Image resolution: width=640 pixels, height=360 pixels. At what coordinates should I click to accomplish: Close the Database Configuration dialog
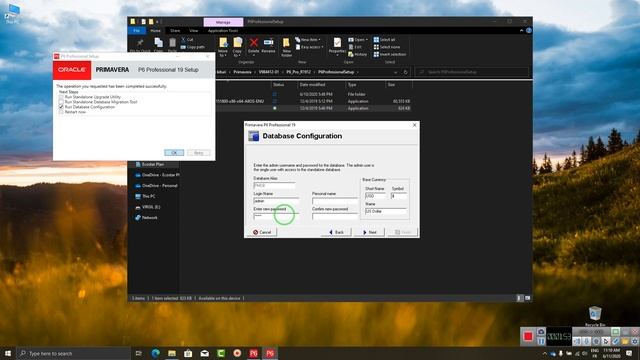[x=415, y=125]
